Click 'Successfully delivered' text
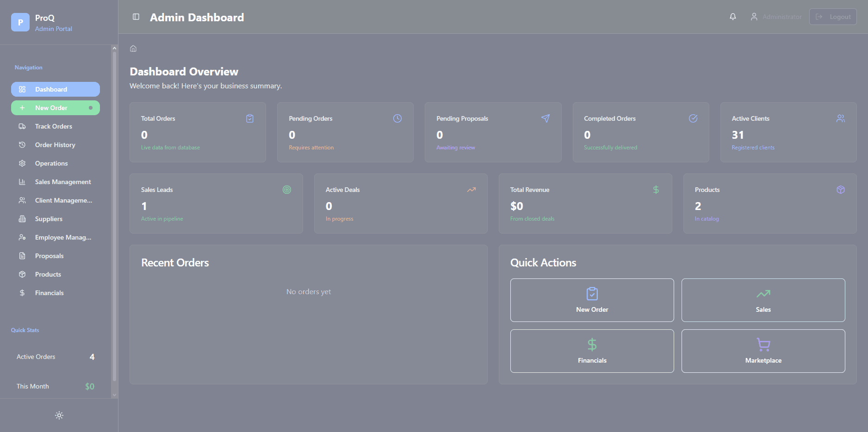868x432 pixels. click(611, 148)
